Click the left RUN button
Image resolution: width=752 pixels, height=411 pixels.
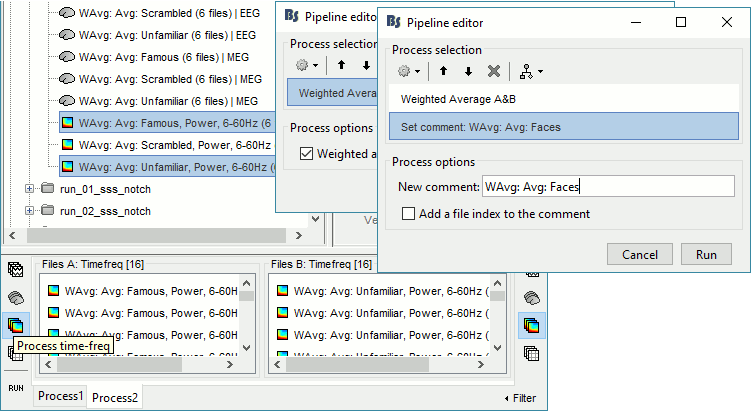(x=16, y=386)
